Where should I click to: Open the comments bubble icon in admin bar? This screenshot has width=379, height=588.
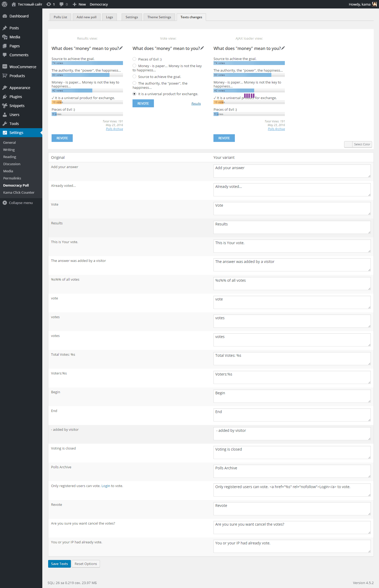[x=61, y=4]
